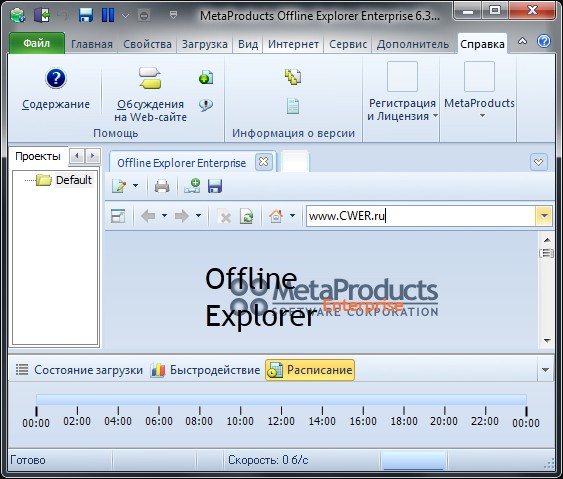
Task: Open the Файл menu
Action: pyautogui.click(x=37, y=43)
